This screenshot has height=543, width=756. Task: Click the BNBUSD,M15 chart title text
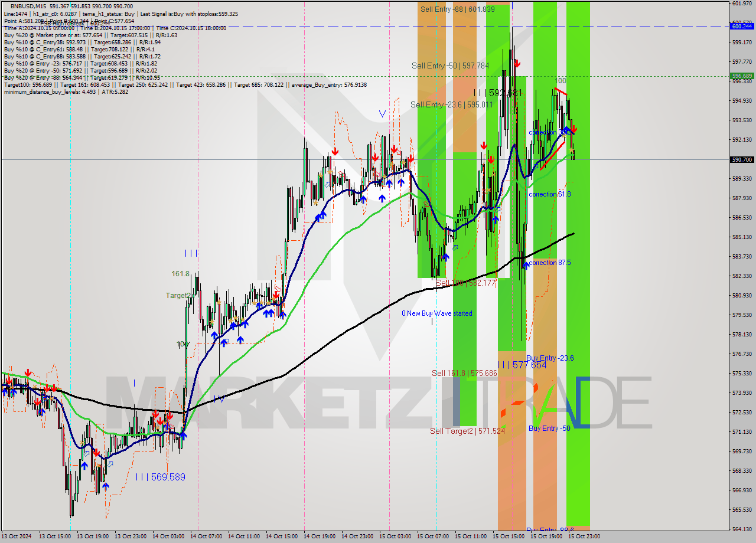coord(28,6)
